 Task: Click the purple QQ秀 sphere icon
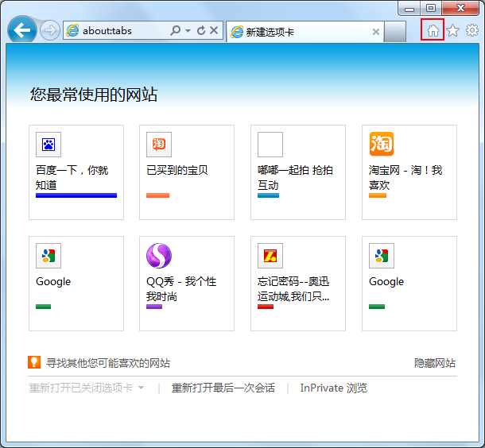tap(159, 256)
